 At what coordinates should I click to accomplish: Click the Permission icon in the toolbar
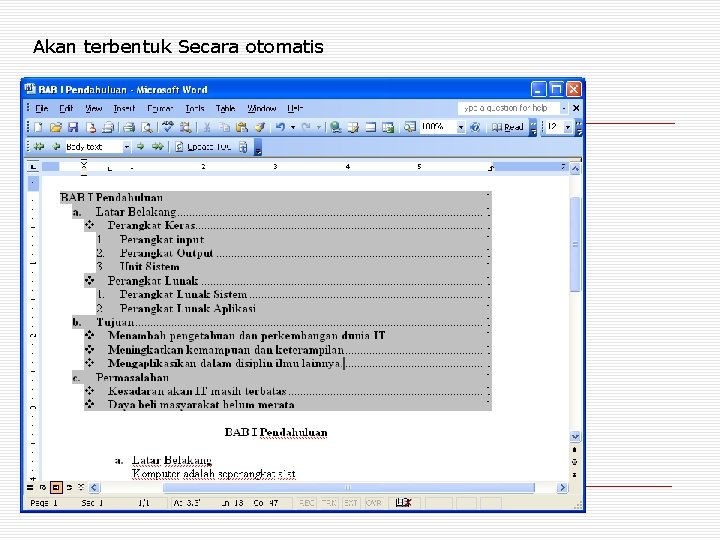[90, 127]
